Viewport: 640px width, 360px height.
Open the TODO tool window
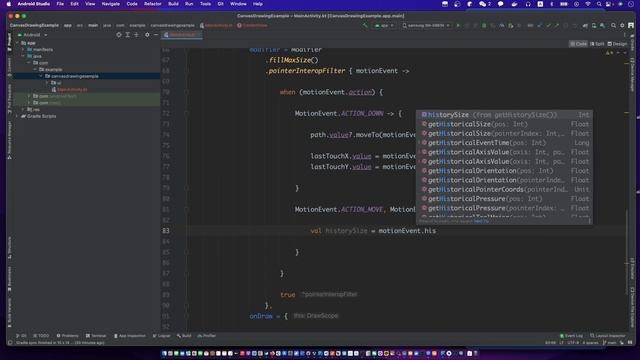point(41,336)
